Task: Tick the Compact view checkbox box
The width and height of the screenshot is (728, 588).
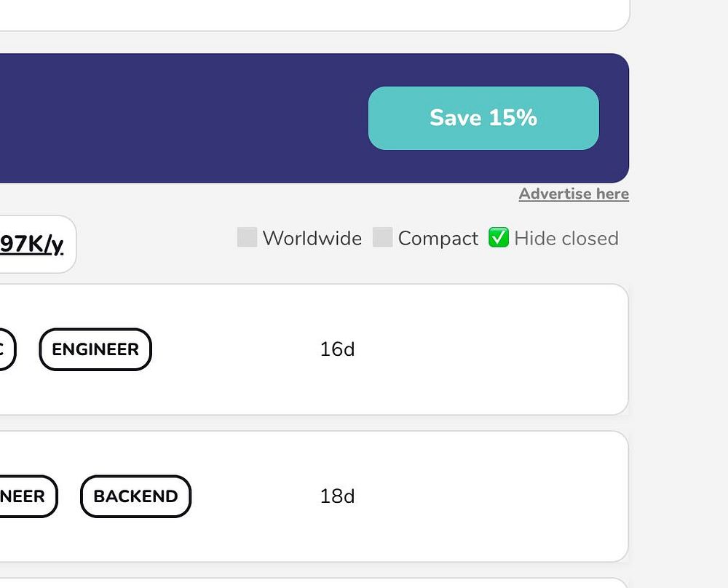Action: tap(382, 237)
